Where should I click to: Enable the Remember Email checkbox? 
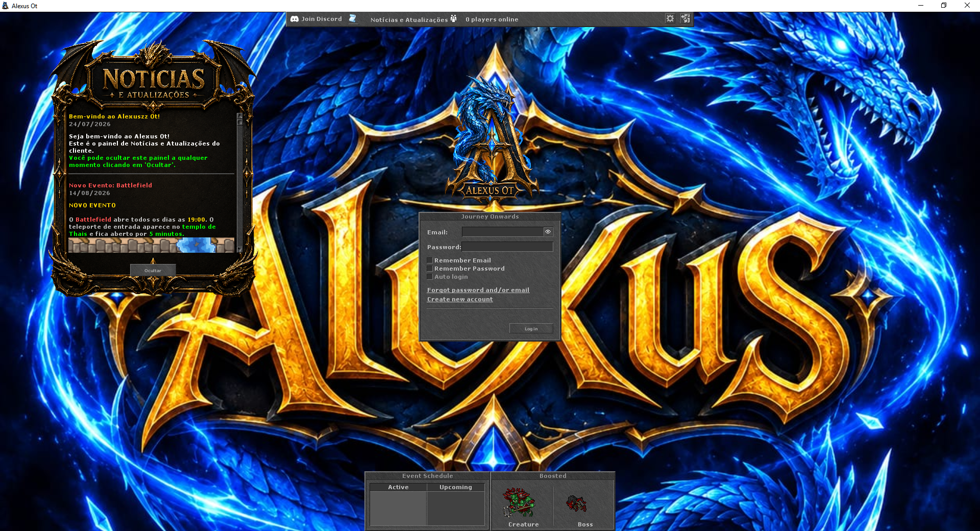430,260
